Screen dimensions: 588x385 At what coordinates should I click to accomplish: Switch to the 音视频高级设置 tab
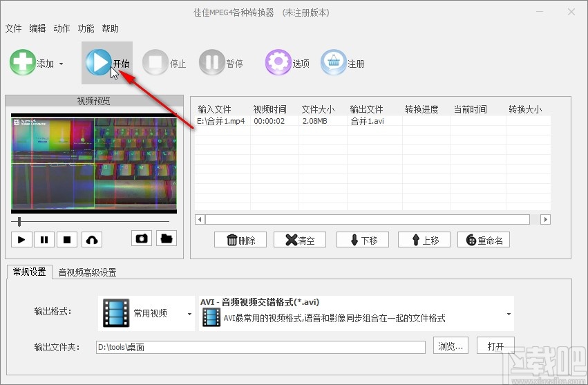click(87, 272)
